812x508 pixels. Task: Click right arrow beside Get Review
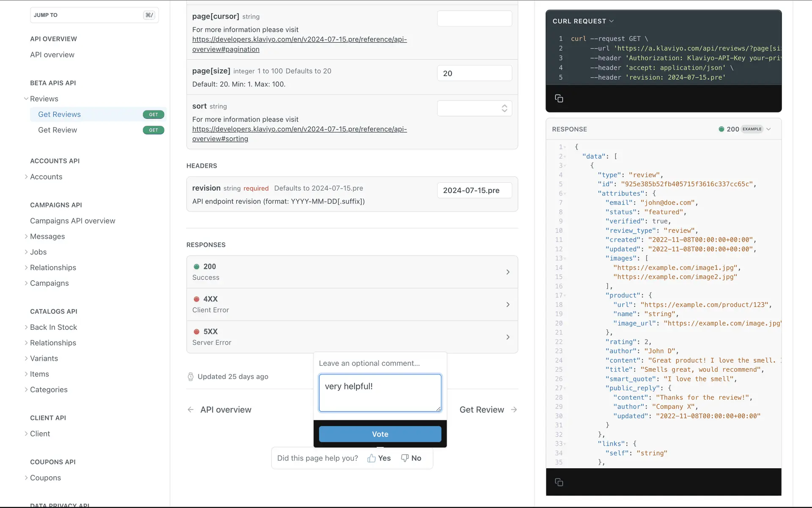[x=514, y=410]
